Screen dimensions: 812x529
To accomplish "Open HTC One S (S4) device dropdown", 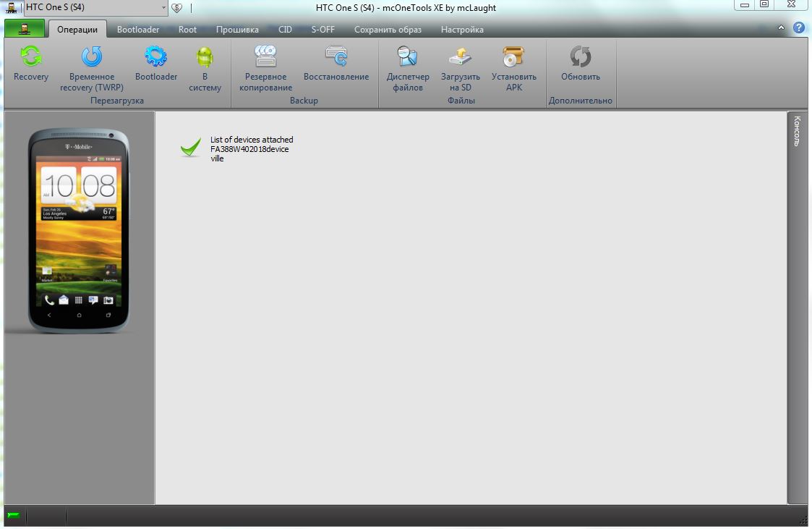I will click(95, 7).
